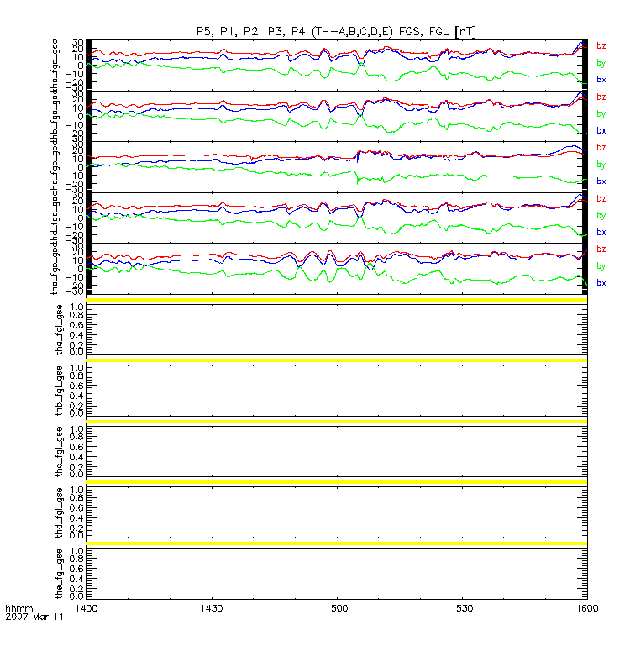Click the plot title 'P5, P1, P2, P3, P4 (TH-A,B,C,D,E) FGS, FGL [nT]'
This screenshot has width=630, height=672.
336,32
